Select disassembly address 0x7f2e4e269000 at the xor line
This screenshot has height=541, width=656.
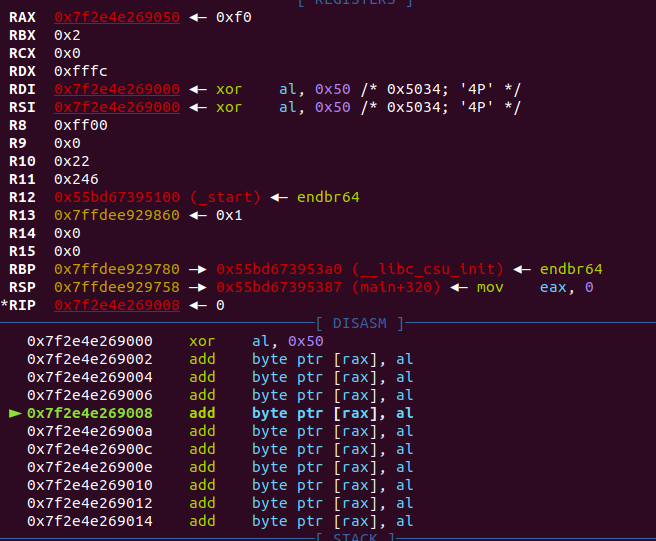pyautogui.click(x=90, y=340)
